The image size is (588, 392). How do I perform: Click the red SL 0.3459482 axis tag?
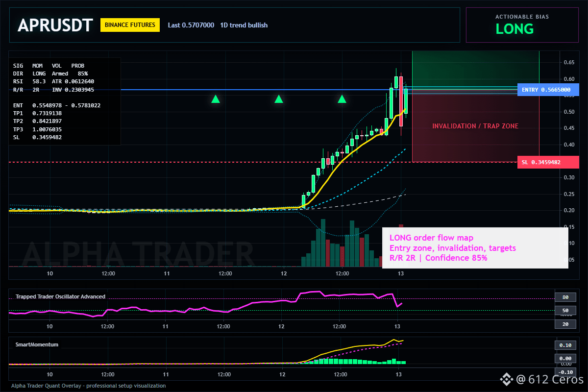click(548, 162)
